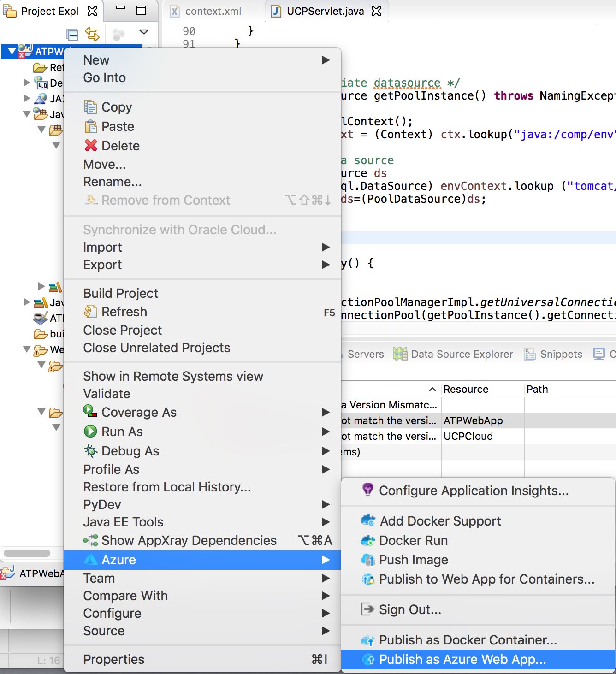This screenshot has height=674, width=616.
Task: Open the Debug As submenu
Action: click(130, 451)
